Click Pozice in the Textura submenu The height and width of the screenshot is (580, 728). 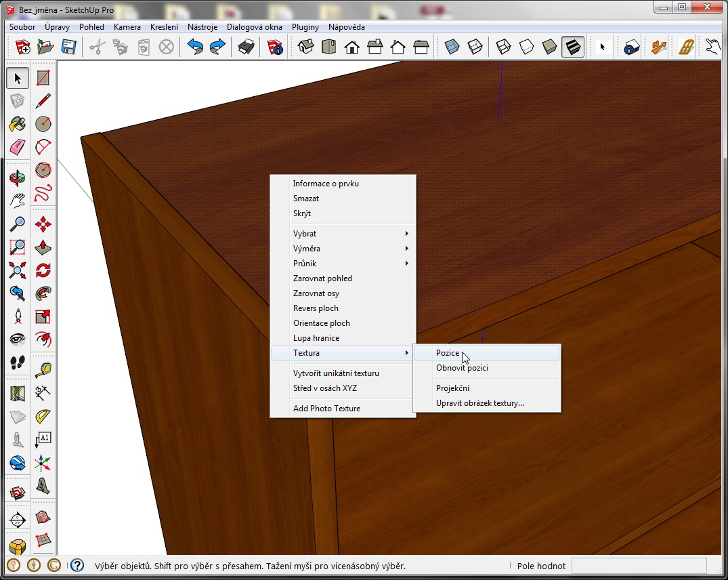[x=448, y=353]
